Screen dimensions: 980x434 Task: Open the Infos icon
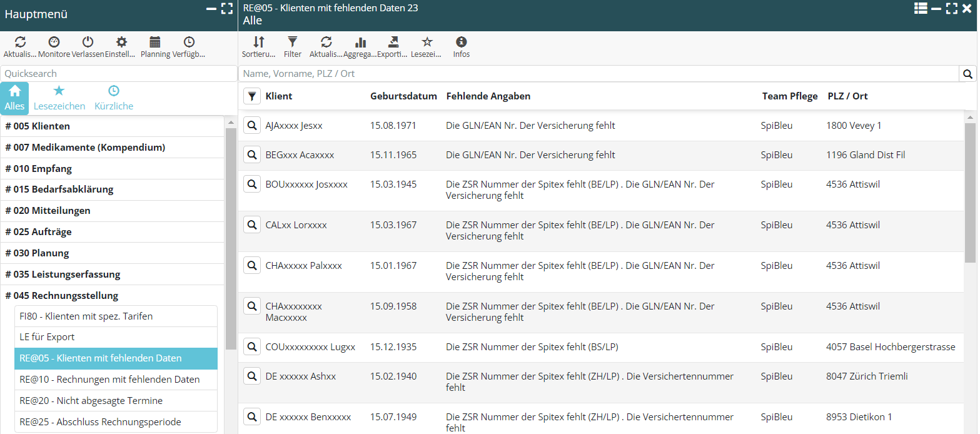pyautogui.click(x=462, y=43)
